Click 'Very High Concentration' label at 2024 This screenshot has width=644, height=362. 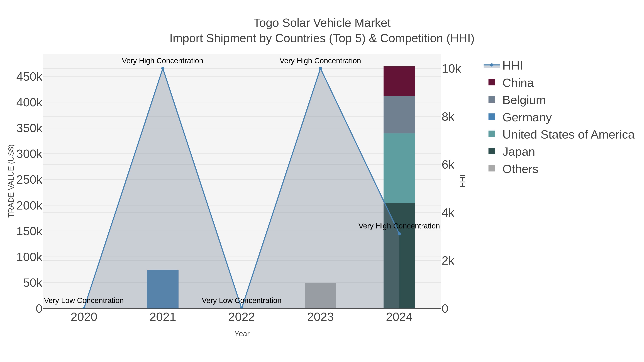pos(399,226)
